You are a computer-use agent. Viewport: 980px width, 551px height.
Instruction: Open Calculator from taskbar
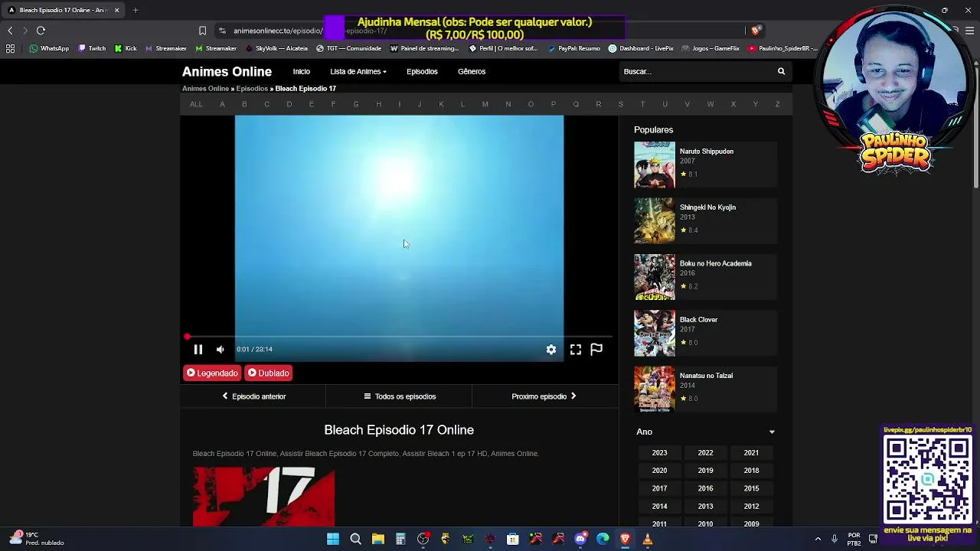(x=400, y=540)
